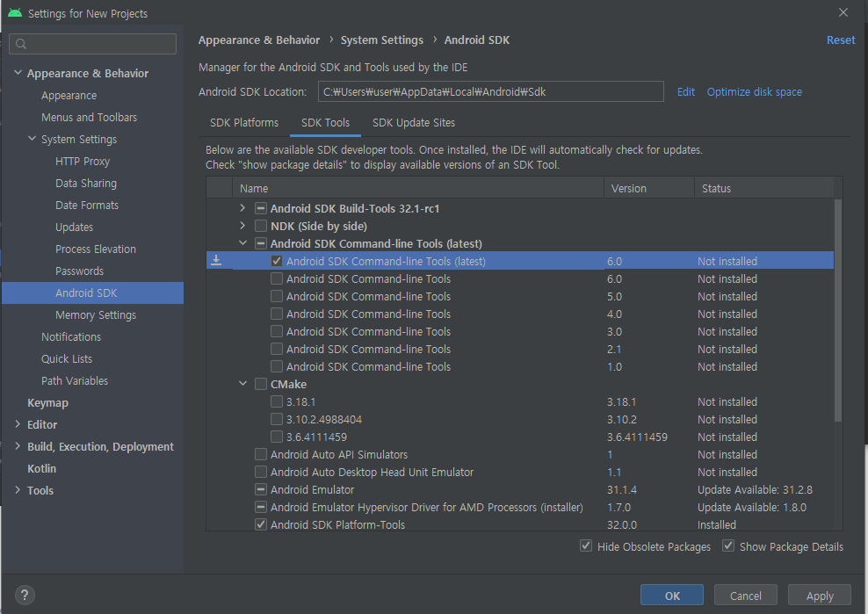Check CMake 3.18.1 checkbox
Image resolution: width=868 pixels, height=614 pixels.
[277, 401]
